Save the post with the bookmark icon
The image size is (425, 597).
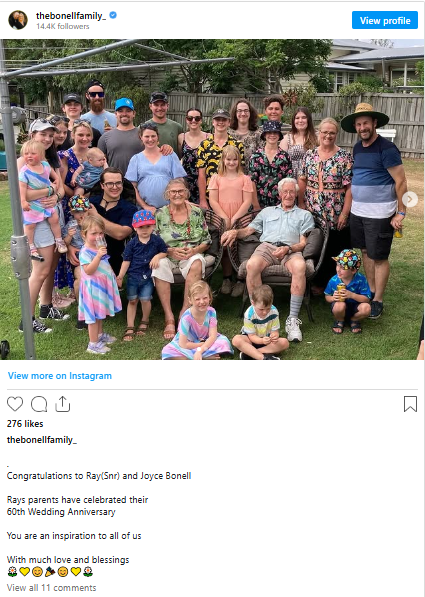click(410, 404)
